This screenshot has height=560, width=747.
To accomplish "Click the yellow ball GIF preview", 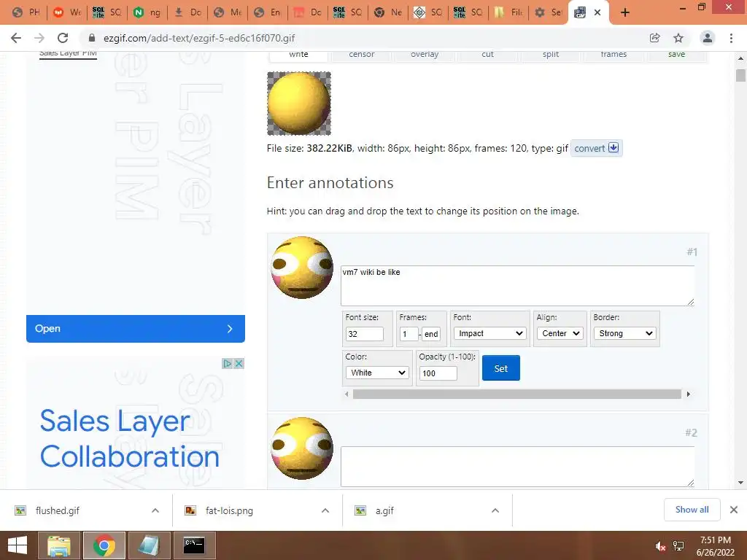I will click(299, 104).
